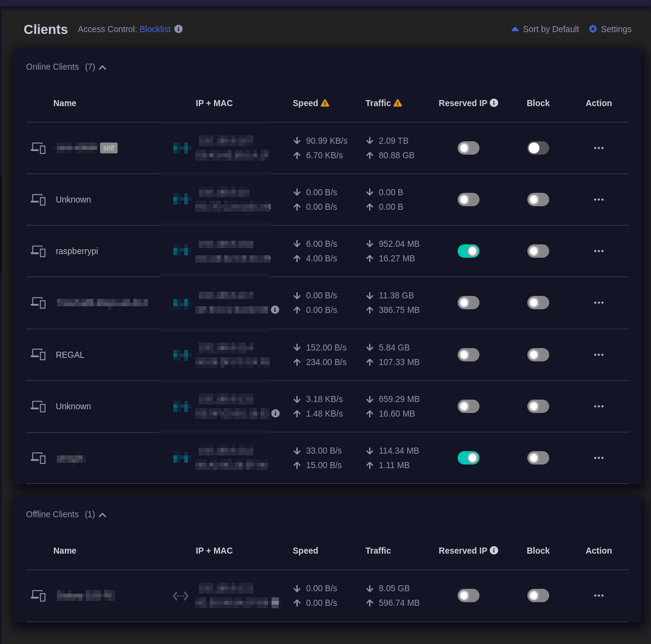Click MAC info icon in 659.29 MB row
Image resolution: width=651 pixels, height=644 pixels.
point(275,414)
